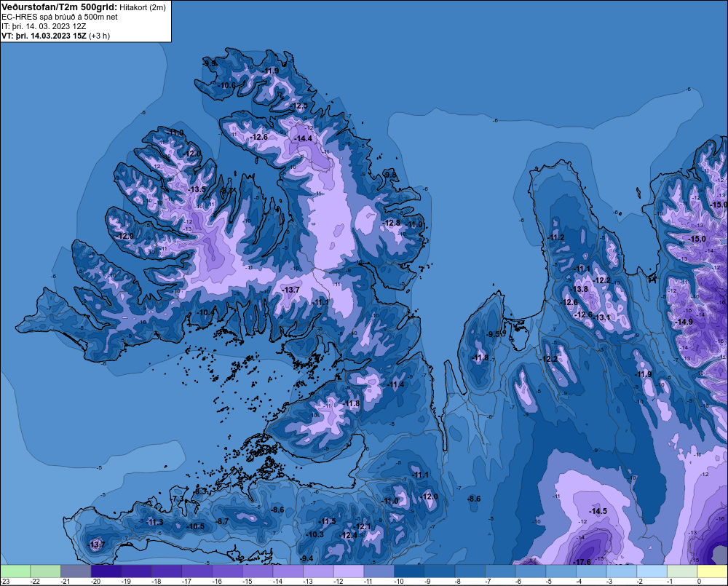The width and height of the screenshot is (728, 586).
Task: Select the -11.3 temperature label
Action: 154,522
